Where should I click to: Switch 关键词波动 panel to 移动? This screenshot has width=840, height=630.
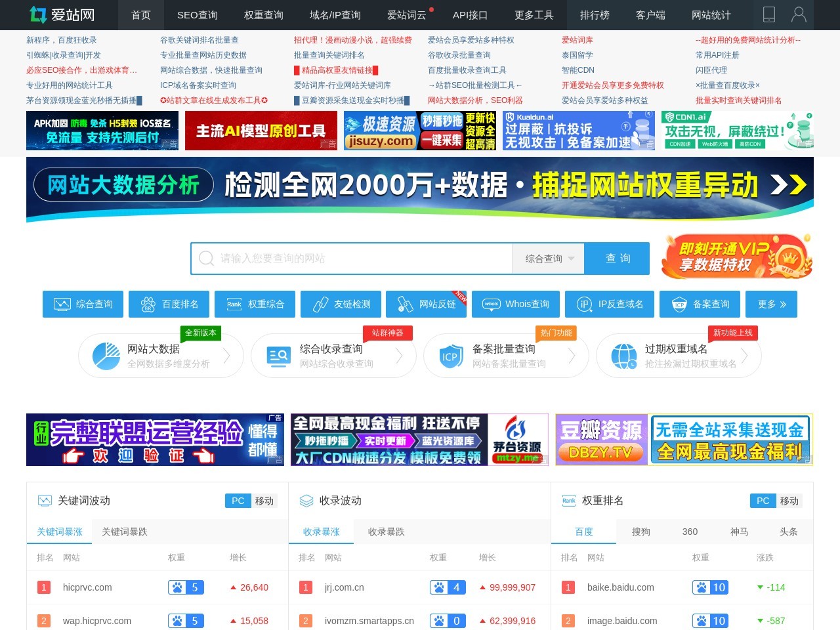click(x=264, y=501)
